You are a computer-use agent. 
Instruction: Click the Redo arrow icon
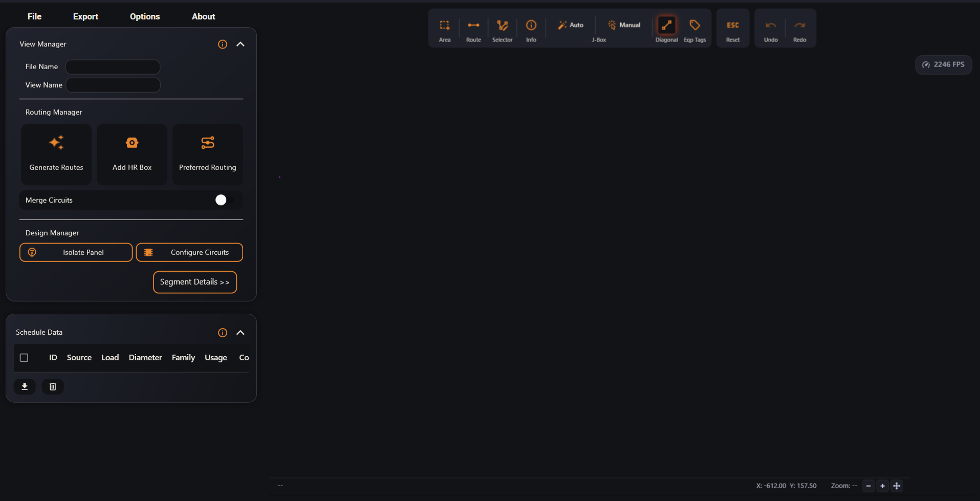click(x=799, y=25)
